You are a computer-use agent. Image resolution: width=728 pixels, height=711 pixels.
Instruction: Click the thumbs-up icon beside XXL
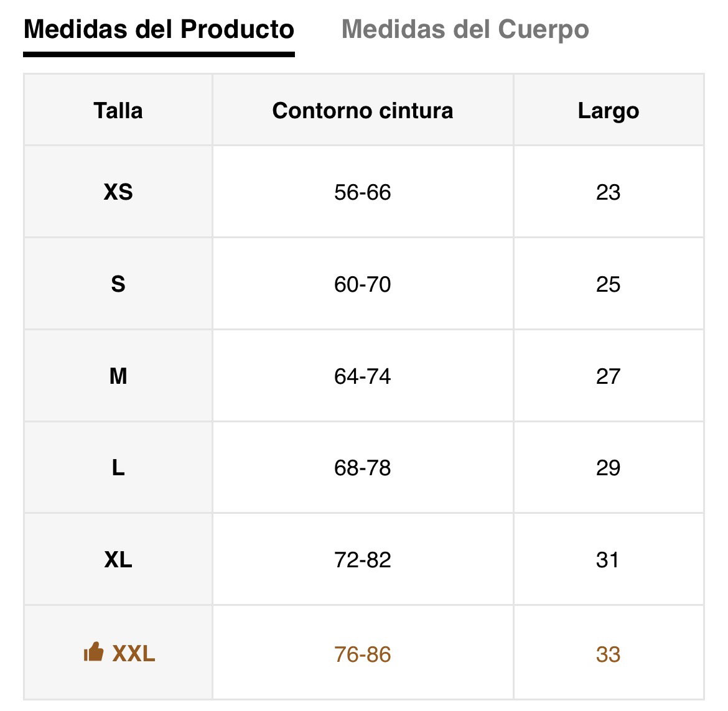(93, 652)
